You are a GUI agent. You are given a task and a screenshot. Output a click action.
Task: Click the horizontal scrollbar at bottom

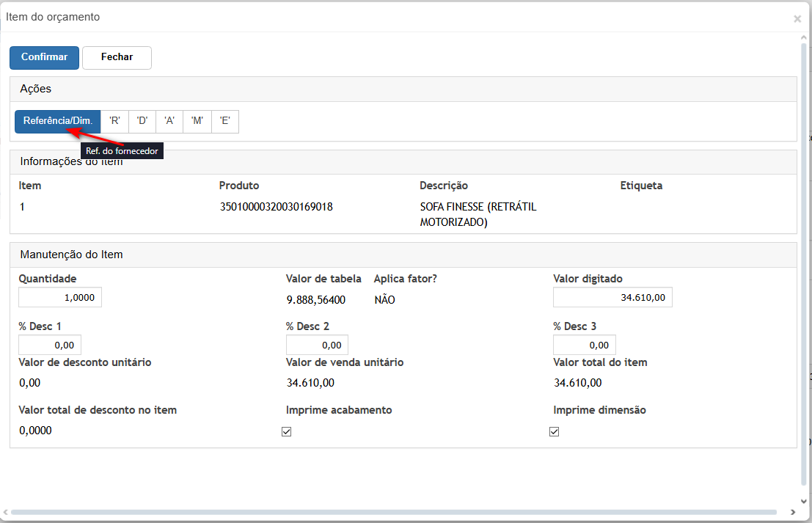392,512
